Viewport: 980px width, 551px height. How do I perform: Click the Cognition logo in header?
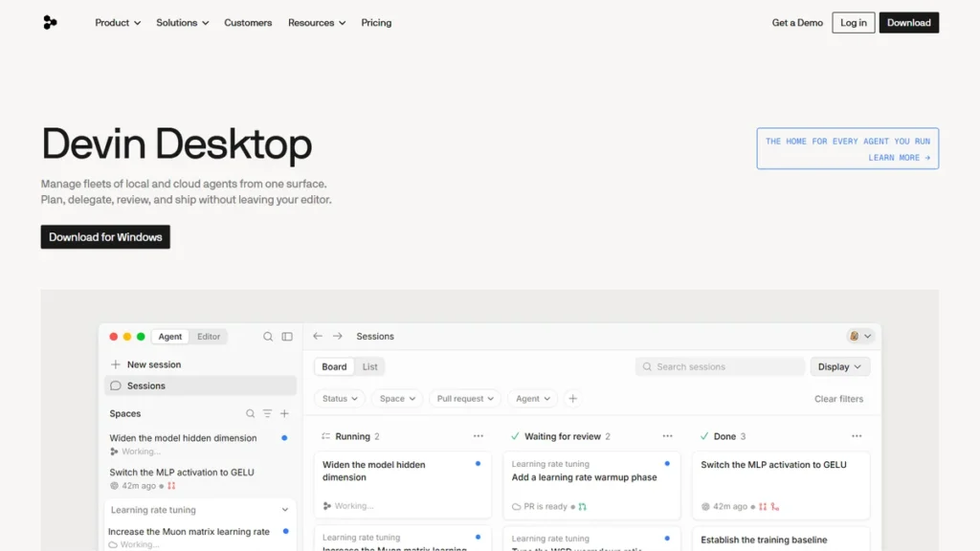pyautogui.click(x=50, y=23)
